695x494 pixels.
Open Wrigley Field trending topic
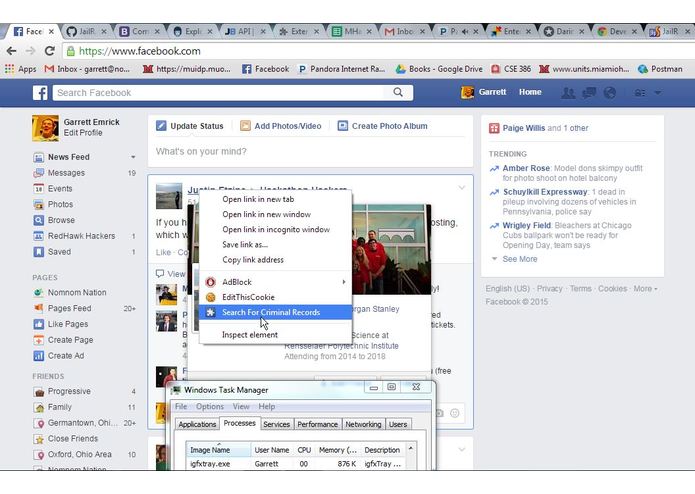[x=526, y=226]
